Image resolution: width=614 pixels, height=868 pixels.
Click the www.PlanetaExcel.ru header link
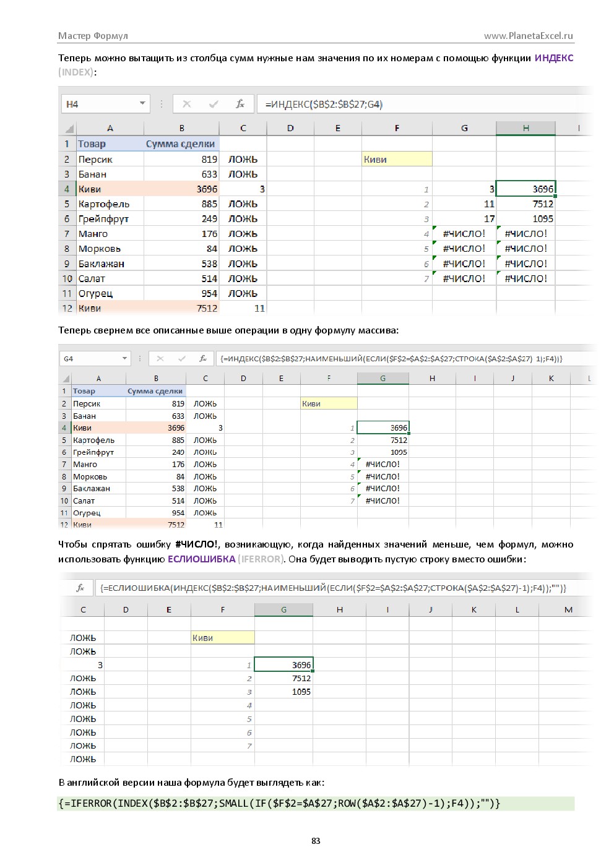tap(529, 36)
